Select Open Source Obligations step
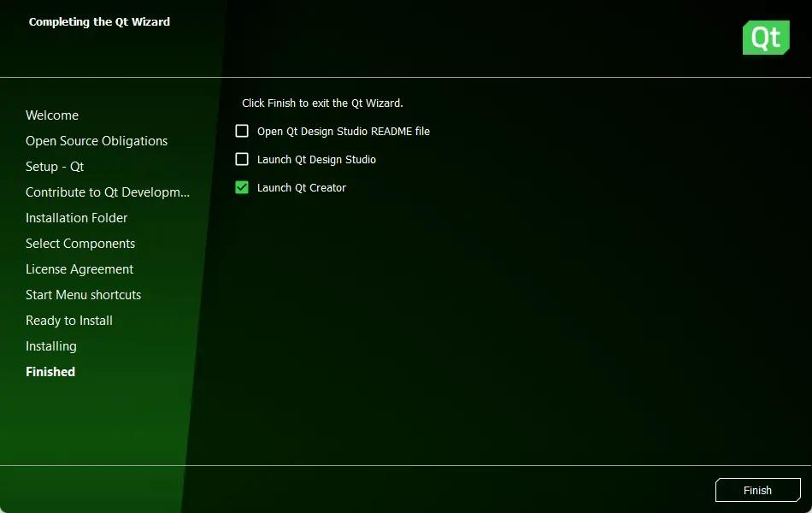 pos(97,141)
